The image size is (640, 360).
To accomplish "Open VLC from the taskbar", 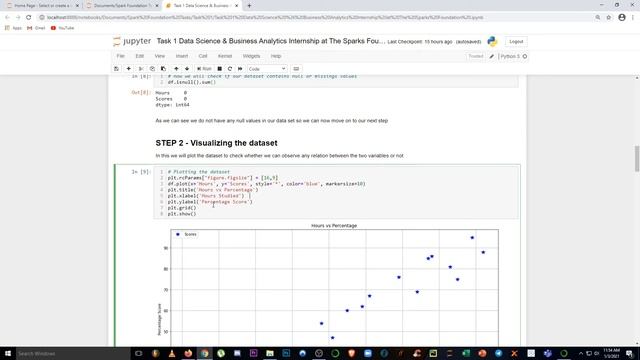I will pos(172,353).
